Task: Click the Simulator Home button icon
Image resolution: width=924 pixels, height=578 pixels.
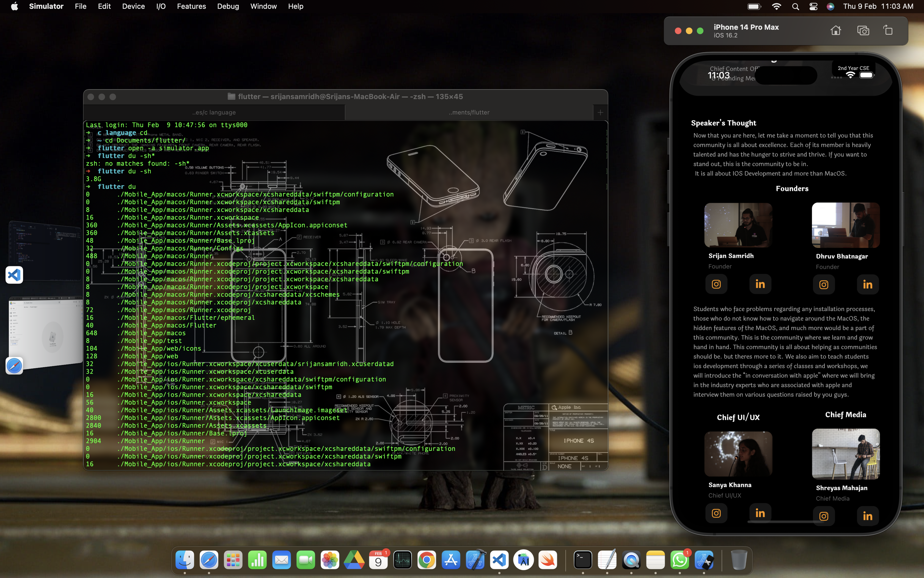Action: point(835,31)
